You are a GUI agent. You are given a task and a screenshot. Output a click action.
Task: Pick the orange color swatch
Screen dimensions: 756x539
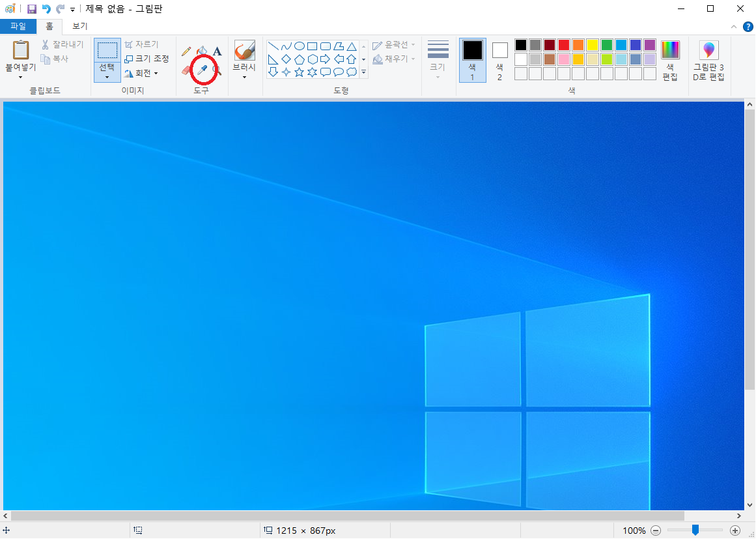(x=578, y=46)
